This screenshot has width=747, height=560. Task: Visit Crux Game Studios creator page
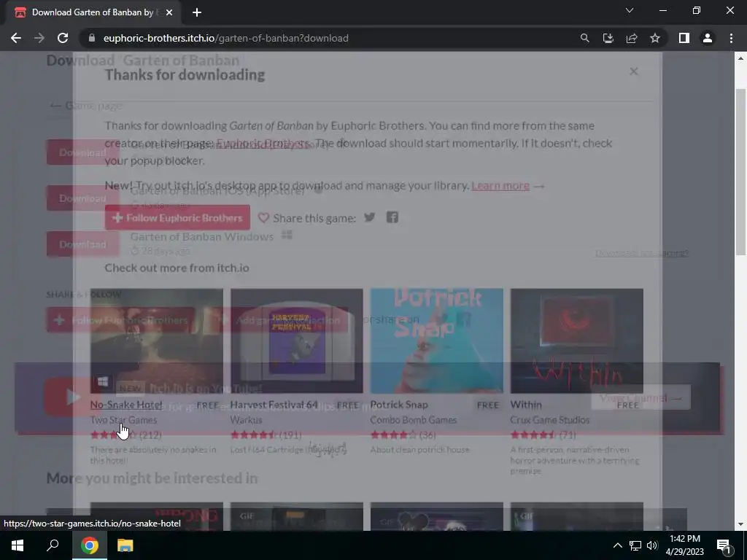point(550,420)
